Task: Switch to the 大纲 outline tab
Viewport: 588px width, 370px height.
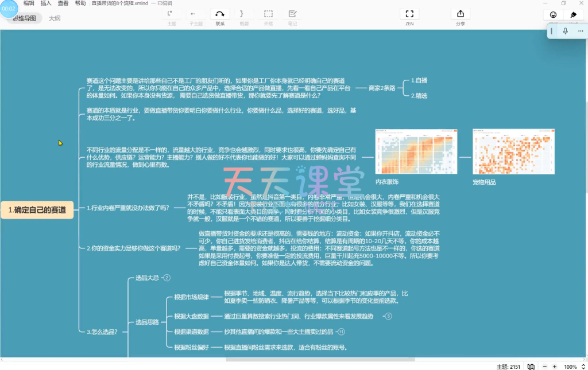Action: [55, 18]
